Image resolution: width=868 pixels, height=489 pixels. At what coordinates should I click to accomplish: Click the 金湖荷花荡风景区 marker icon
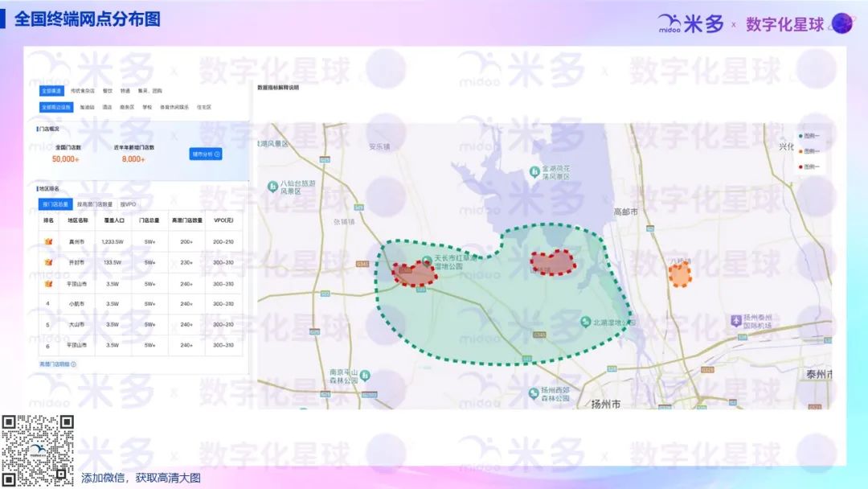(534, 171)
